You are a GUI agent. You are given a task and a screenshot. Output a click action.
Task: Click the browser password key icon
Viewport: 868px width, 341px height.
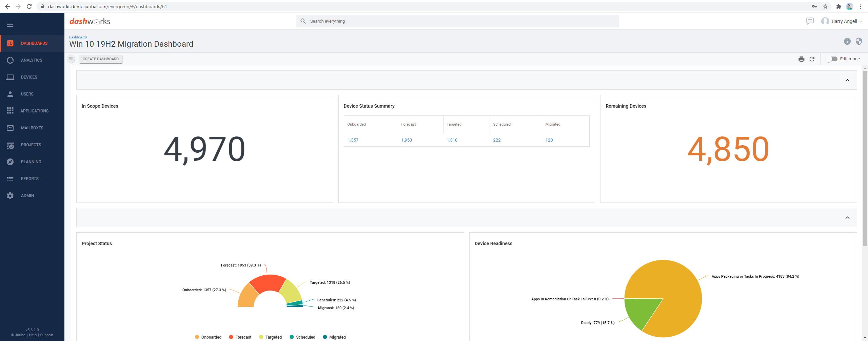814,6
